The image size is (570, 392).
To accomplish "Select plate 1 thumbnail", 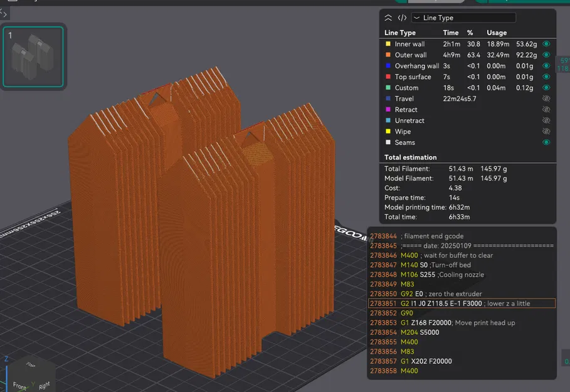I will [33, 56].
